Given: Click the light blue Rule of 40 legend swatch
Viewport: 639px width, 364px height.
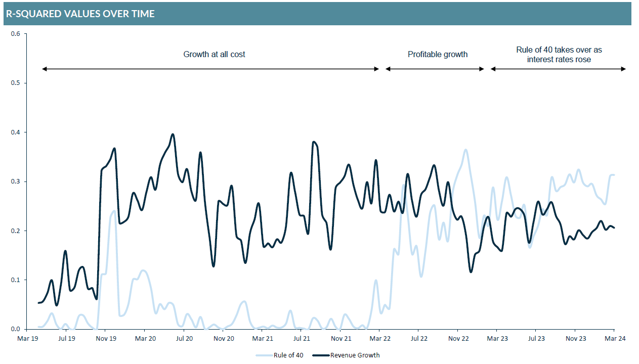Looking at the screenshot, I should (264, 355).
